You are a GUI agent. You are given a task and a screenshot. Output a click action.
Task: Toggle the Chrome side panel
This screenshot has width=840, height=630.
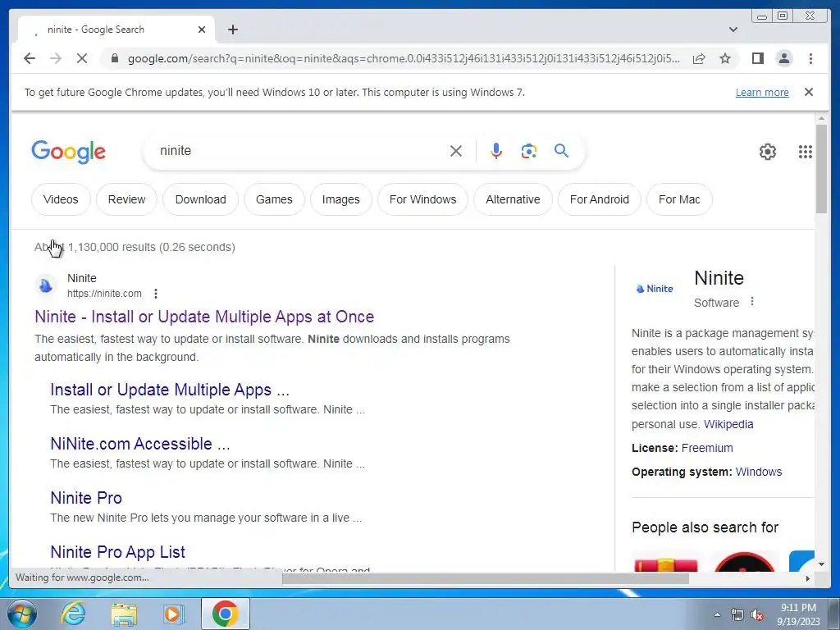(x=757, y=58)
